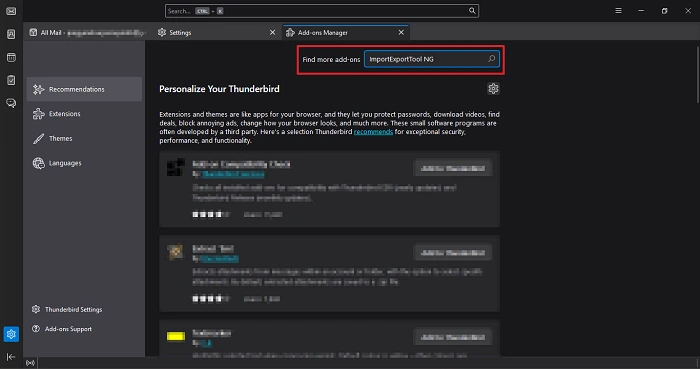Open the Address Book space icon
This screenshot has width=700, height=369.
[11, 34]
